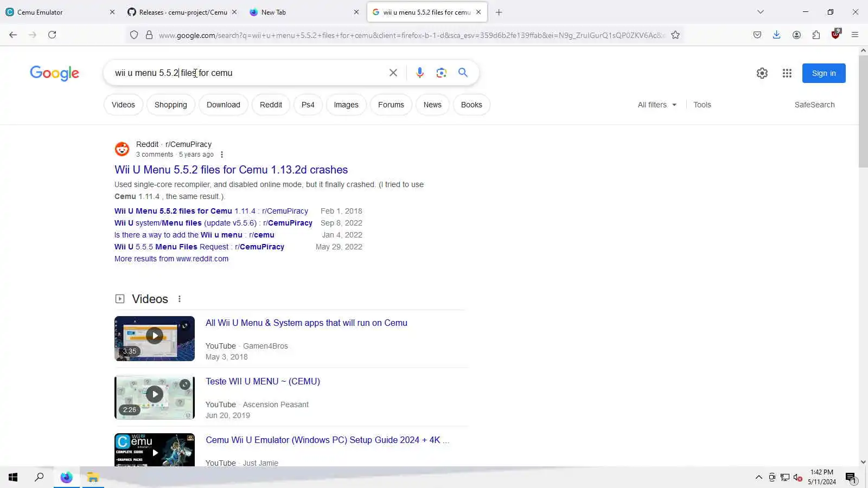Open the Firefox account icon
The width and height of the screenshot is (868, 488).
(x=796, y=35)
